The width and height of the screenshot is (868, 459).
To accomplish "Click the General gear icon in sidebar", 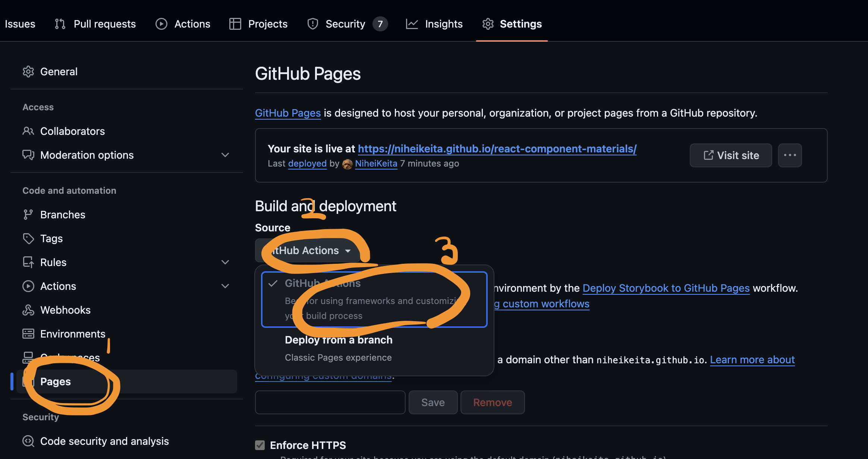I will pyautogui.click(x=28, y=72).
